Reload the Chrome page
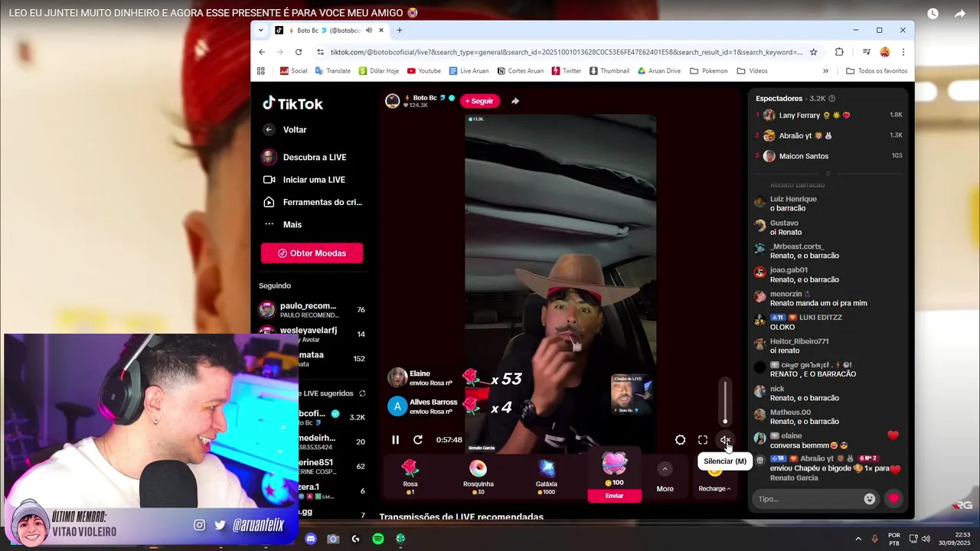 coord(299,52)
